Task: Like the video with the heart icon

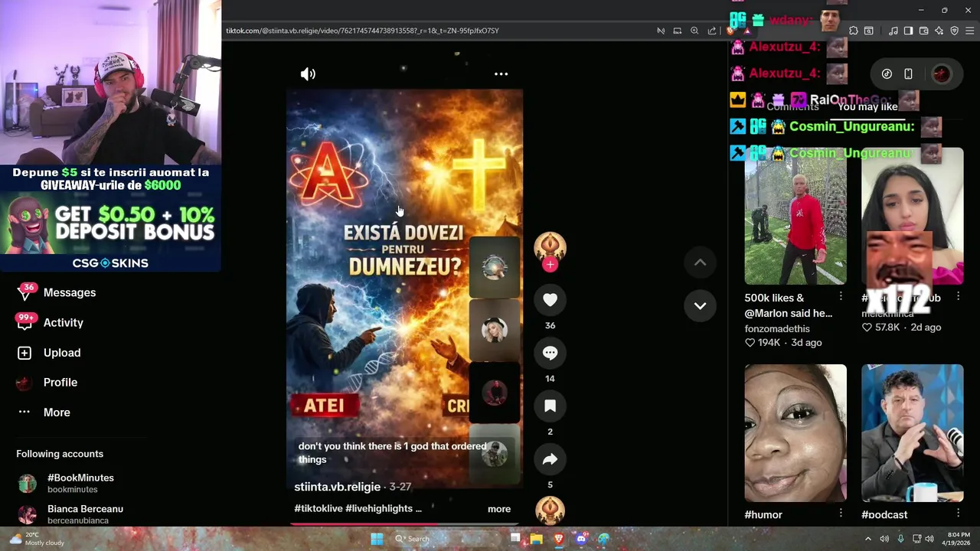Action: (x=550, y=300)
